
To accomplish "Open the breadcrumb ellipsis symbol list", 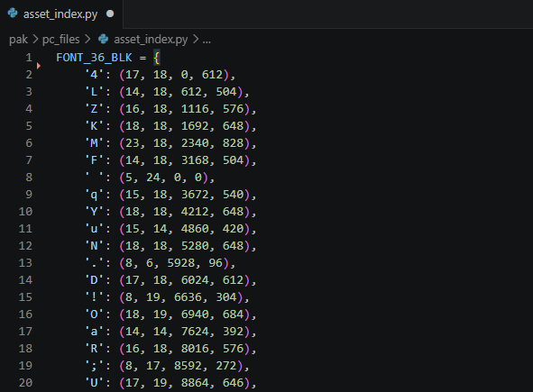I will [207, 41].
